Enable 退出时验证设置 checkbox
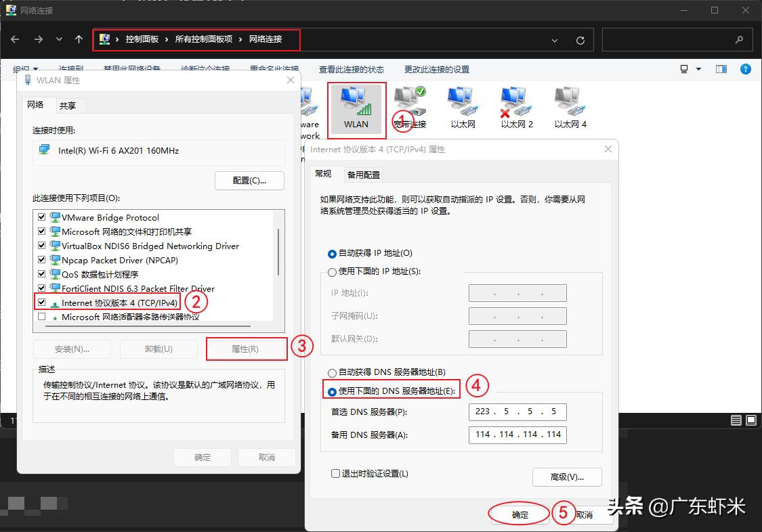This screenshot has width=762, height=532. 335,473
